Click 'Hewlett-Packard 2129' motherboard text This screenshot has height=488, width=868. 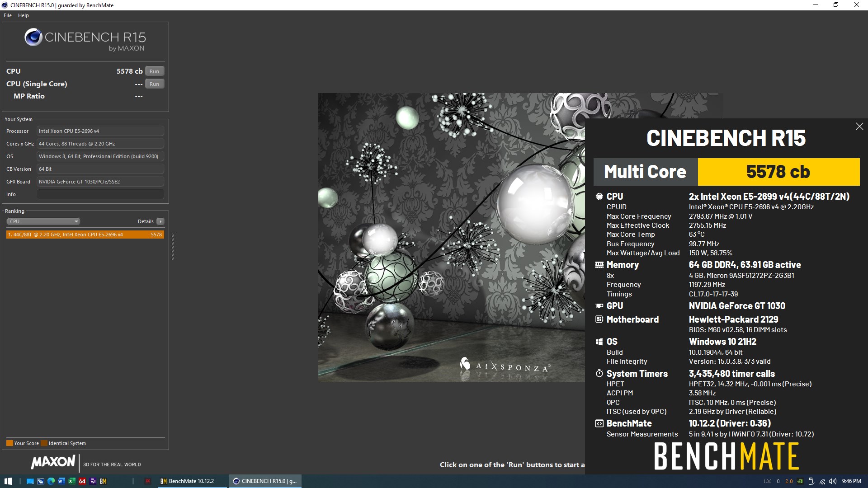coord(733,319)
